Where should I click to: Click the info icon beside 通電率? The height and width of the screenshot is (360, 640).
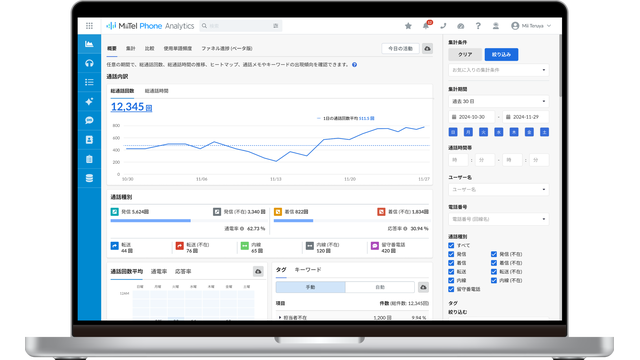coord(242,229)
